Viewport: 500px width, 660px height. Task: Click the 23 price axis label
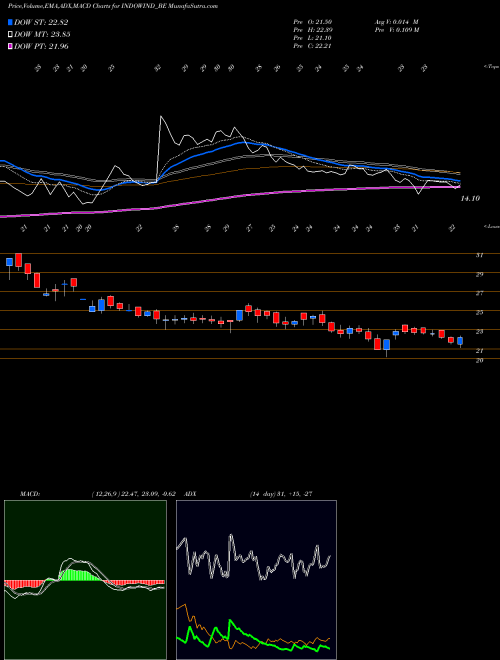[x=479, y=332]
